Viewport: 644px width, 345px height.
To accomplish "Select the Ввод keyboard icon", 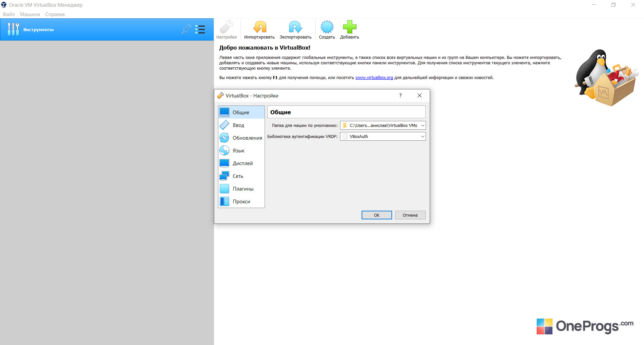I will 224,125.
